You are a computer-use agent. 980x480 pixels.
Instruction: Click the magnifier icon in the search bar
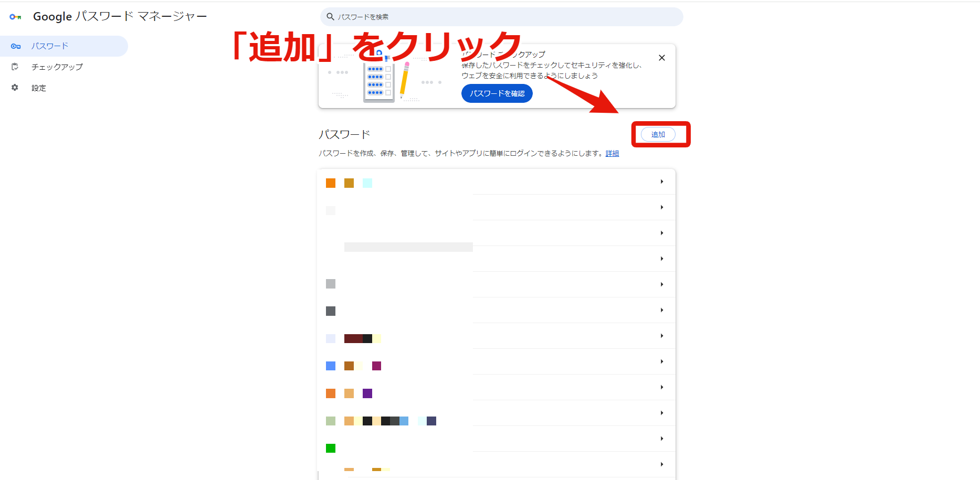click(x=330, y=17)
